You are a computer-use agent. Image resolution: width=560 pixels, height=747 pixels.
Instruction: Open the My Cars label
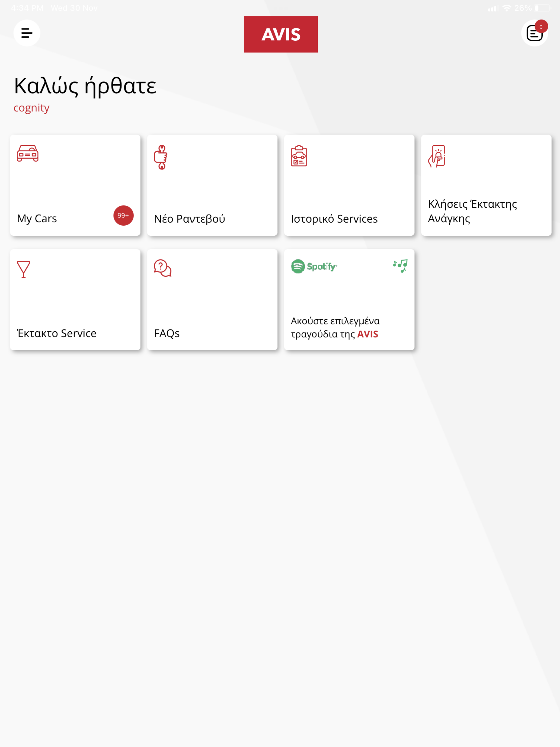[x=37, y=219]
